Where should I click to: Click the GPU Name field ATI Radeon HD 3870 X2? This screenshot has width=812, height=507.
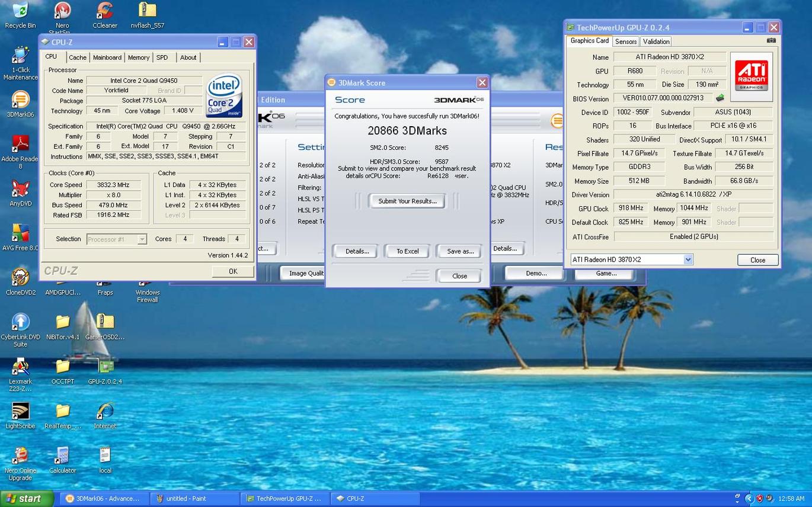(670, 57)
